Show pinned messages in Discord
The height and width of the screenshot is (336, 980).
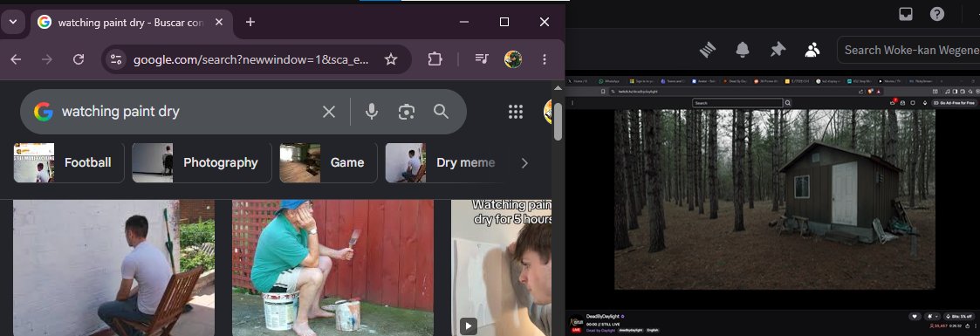(778, 50)
